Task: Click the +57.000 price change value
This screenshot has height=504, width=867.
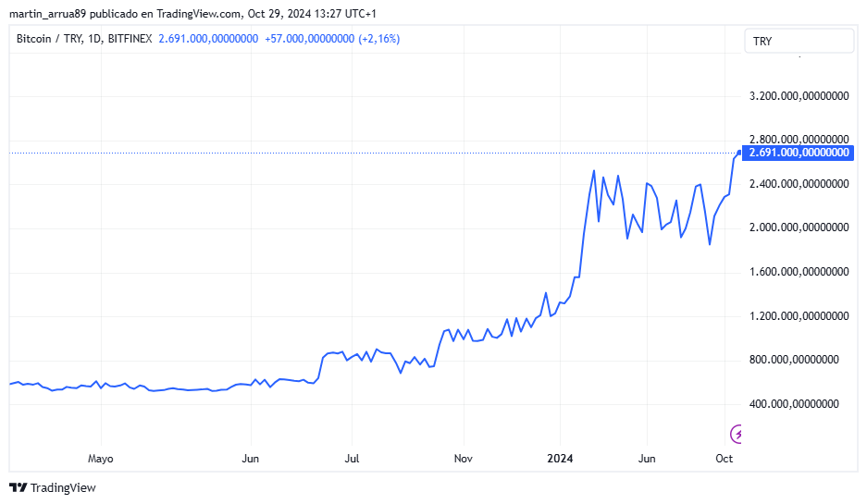Action: (310, 39)
